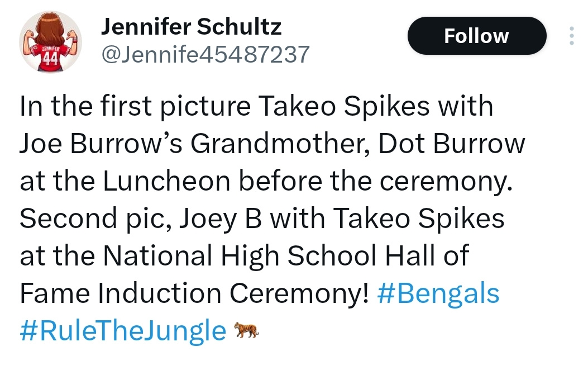Image resolution: width=588 pixels, height=370 pixels.
Task: Click the words 'before the ceremony.'
Action: 376,182
